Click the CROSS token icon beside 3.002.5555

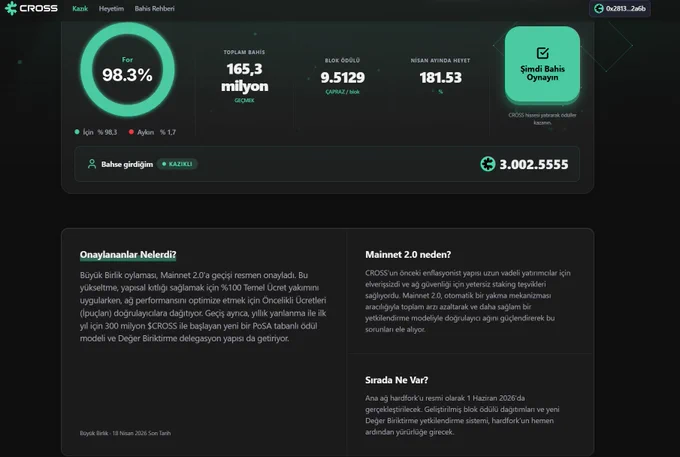(x=488, y=164)
